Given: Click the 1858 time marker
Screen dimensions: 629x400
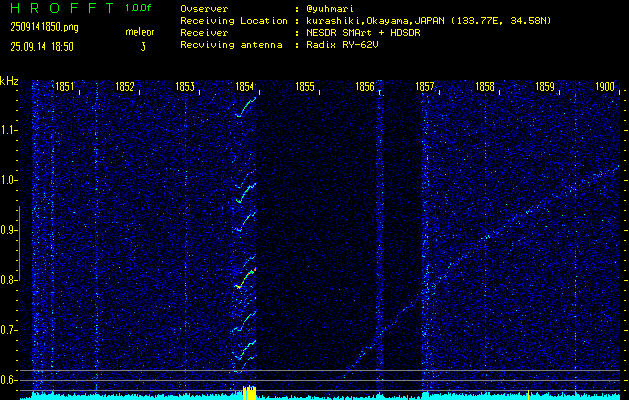Looking at the screenshot, I should (x=485, y=86).
